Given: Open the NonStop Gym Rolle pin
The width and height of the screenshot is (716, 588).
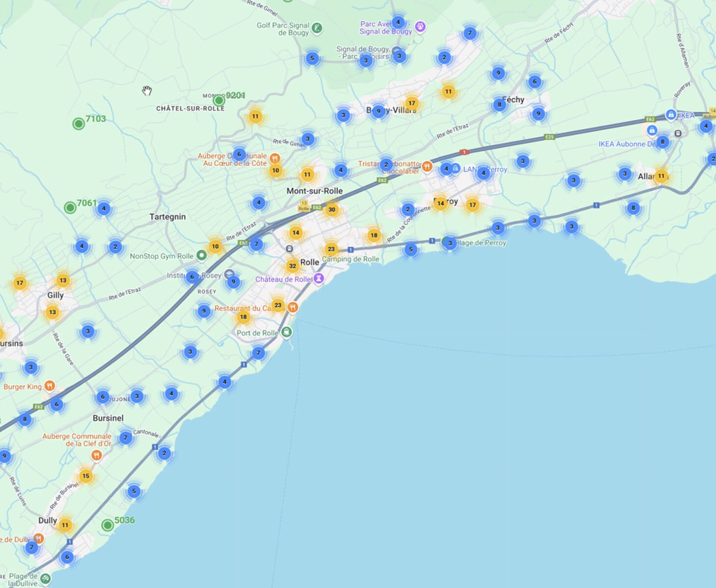Looking at the screenshot, I should click(201, 255).
